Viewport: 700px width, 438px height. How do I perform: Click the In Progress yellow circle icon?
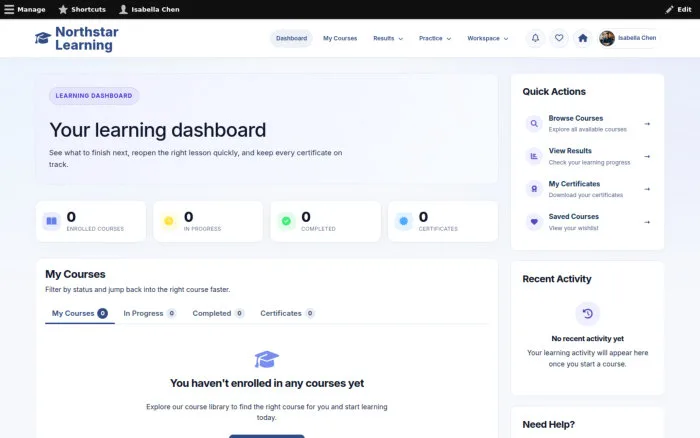tap(169, 221)
